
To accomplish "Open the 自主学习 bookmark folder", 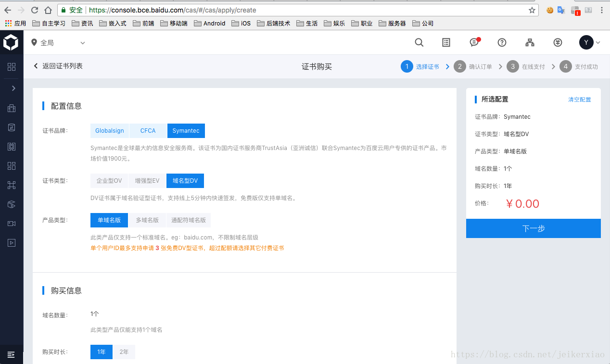I will 49,23.
